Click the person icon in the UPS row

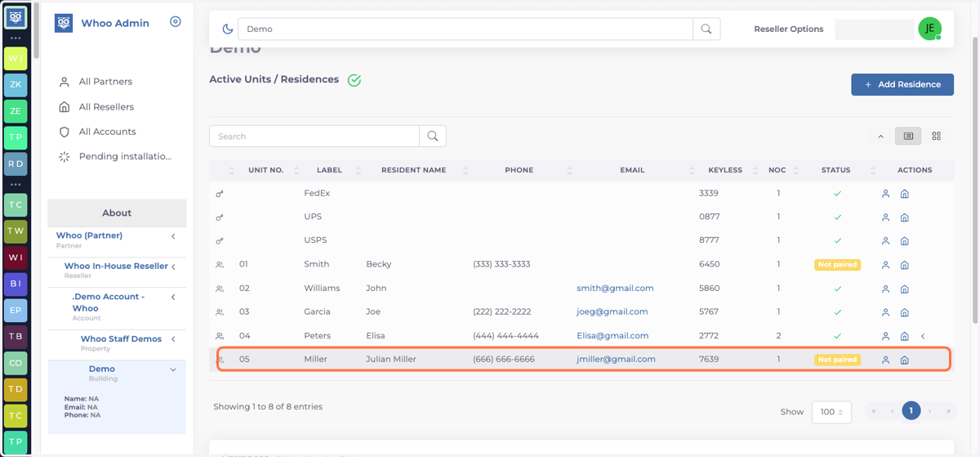pyautogui.click(x=885, y=217)
